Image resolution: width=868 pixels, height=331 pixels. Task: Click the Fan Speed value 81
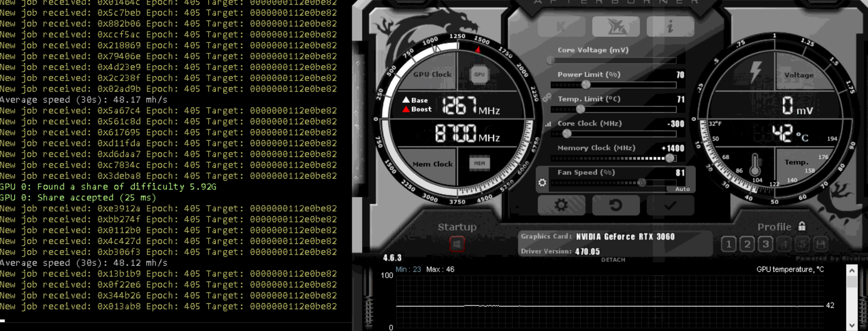tap(680, 172)
